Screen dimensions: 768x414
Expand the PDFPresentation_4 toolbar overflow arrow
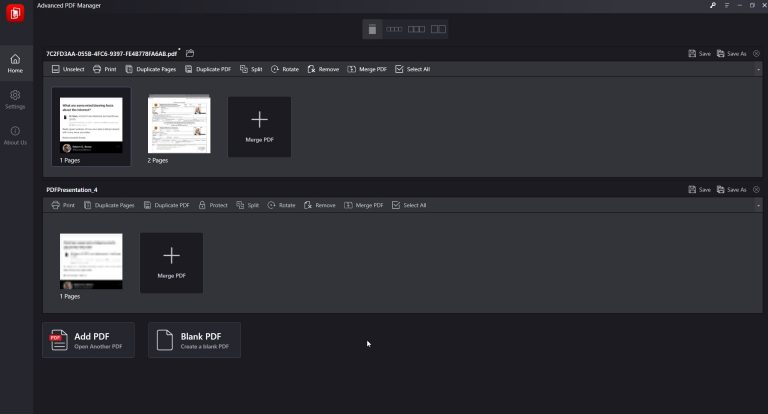pos(757,205)
